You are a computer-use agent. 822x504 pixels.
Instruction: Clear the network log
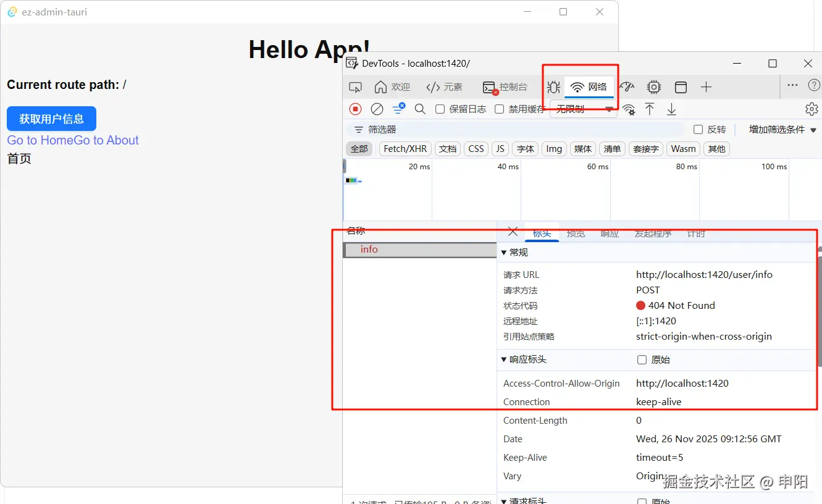tap(377, 109)
